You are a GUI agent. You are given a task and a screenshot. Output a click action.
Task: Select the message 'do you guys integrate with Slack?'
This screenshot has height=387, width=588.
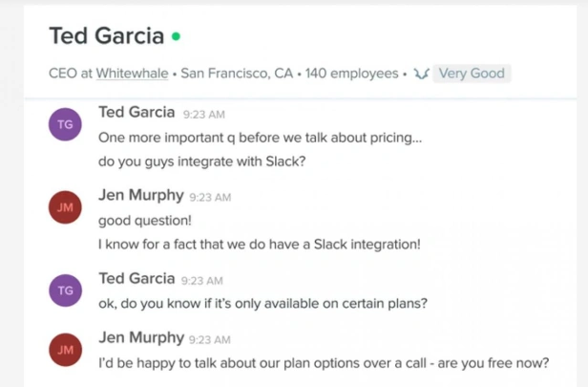202,161
